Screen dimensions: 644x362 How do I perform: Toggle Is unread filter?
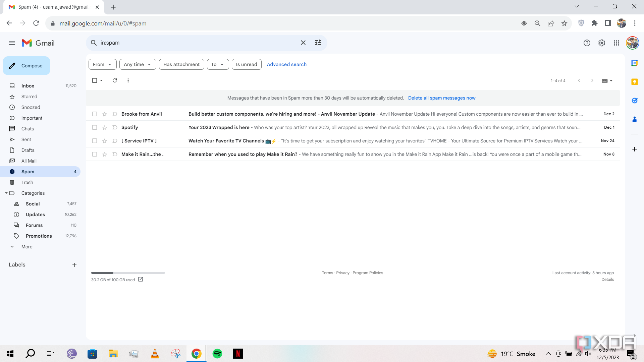[x=247, y=64]
